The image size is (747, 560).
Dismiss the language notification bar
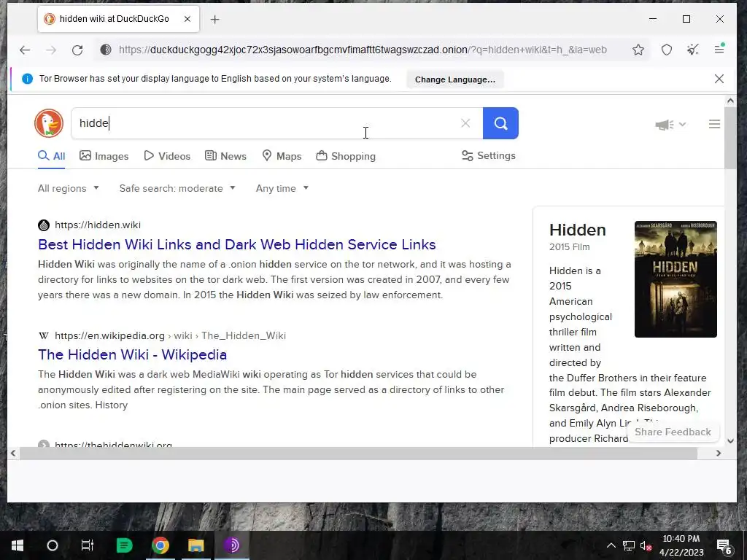[719, 79]
